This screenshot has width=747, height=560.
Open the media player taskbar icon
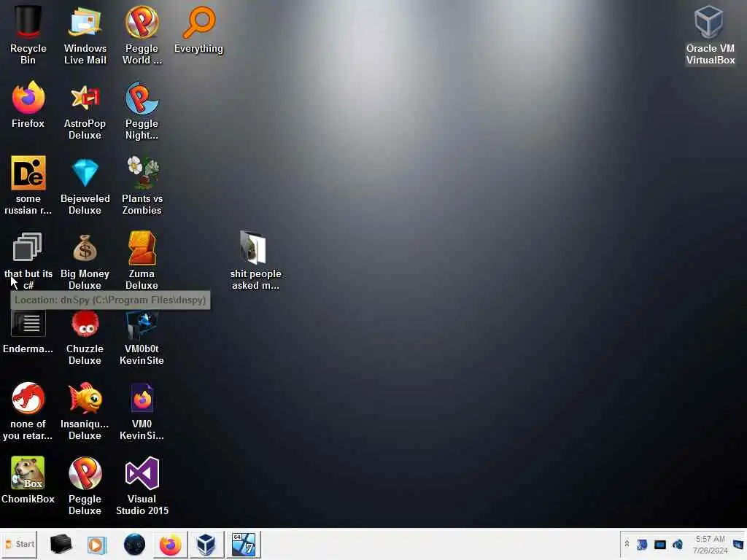97,544
